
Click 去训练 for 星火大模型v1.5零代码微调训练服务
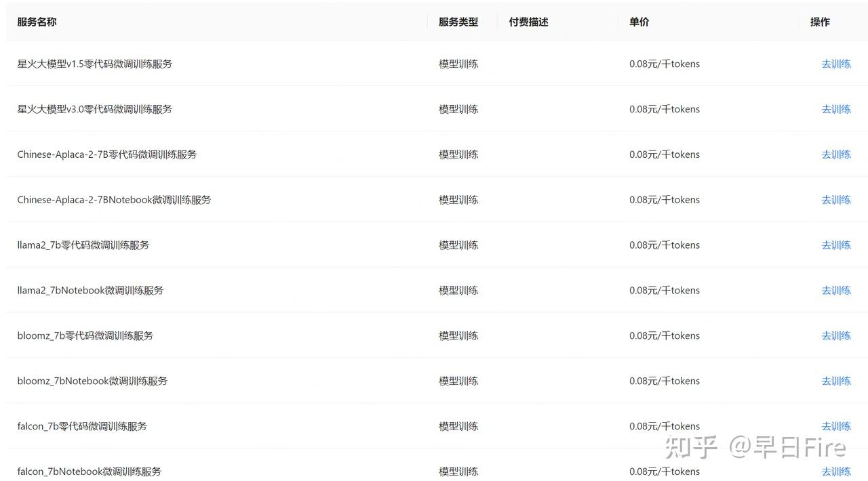coord(836,64)
